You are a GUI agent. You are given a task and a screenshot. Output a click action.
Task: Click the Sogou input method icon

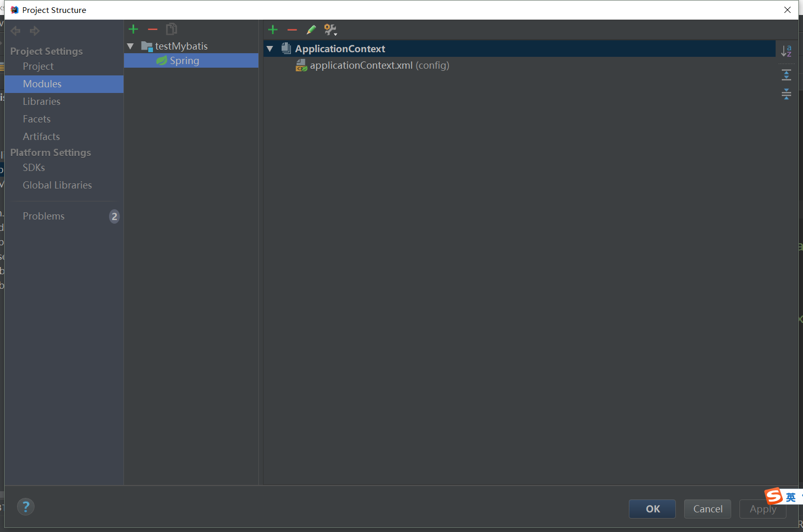774,496
